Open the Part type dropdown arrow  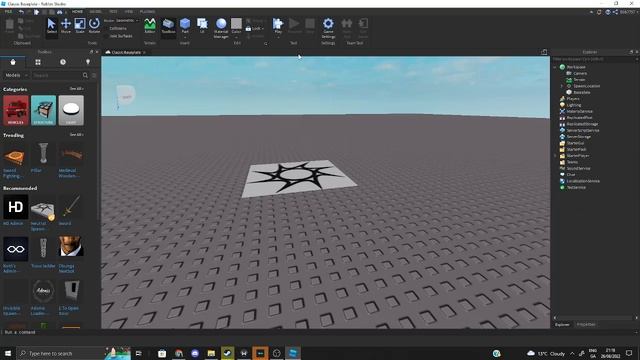pos(185,36)
